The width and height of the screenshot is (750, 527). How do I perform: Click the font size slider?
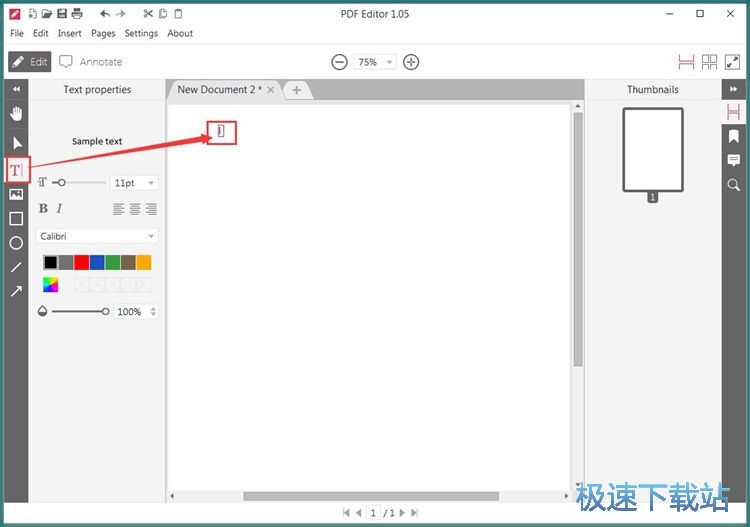[79, 183]
